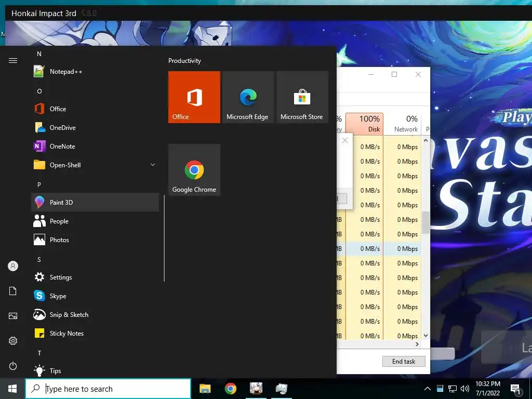The height and width of the screenshot is (399, 532).
Task: Launch Office from the app list
Action: point(95,109)
